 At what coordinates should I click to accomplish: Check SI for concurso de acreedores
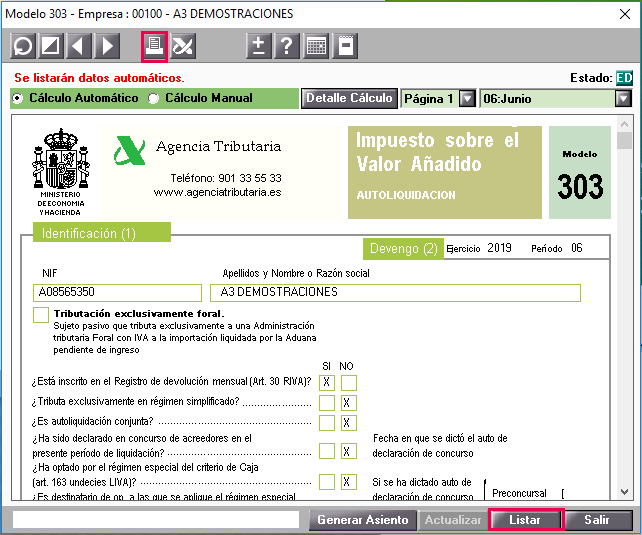click(327, 451)
